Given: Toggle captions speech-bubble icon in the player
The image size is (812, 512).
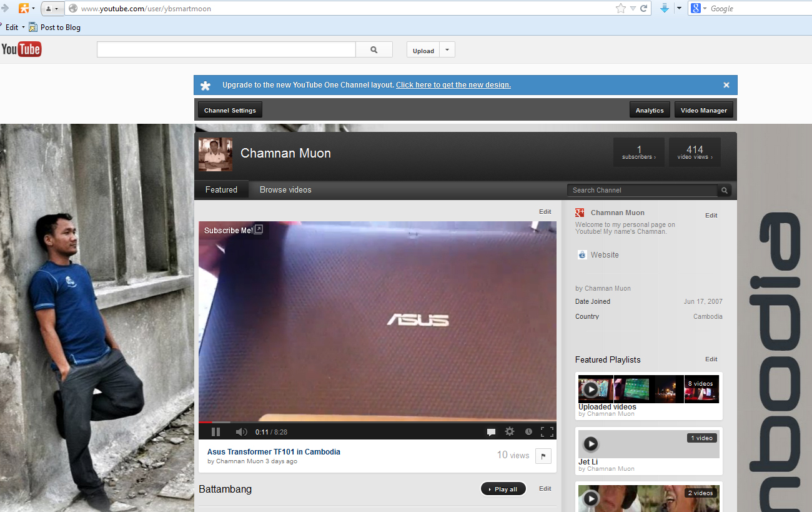Looking at the screenshot, I should (x=491, y=431).
